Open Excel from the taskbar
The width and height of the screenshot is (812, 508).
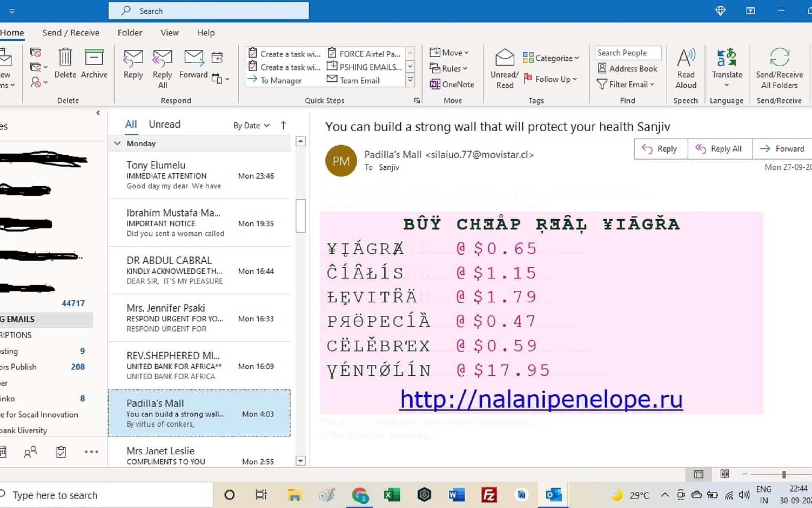392,494
